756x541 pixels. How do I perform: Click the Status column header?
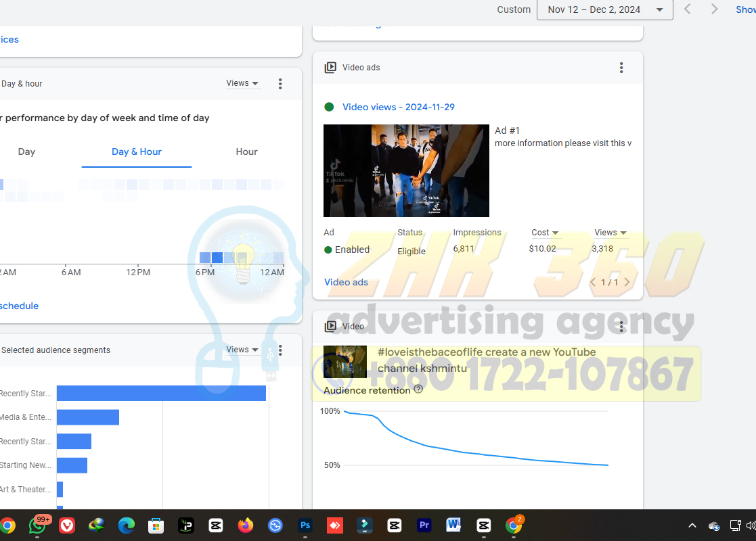[410, 232]
